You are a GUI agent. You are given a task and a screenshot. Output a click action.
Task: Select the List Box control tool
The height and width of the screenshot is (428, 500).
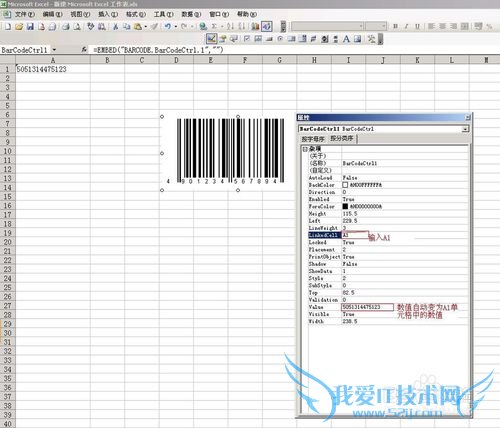click(292, 39)
